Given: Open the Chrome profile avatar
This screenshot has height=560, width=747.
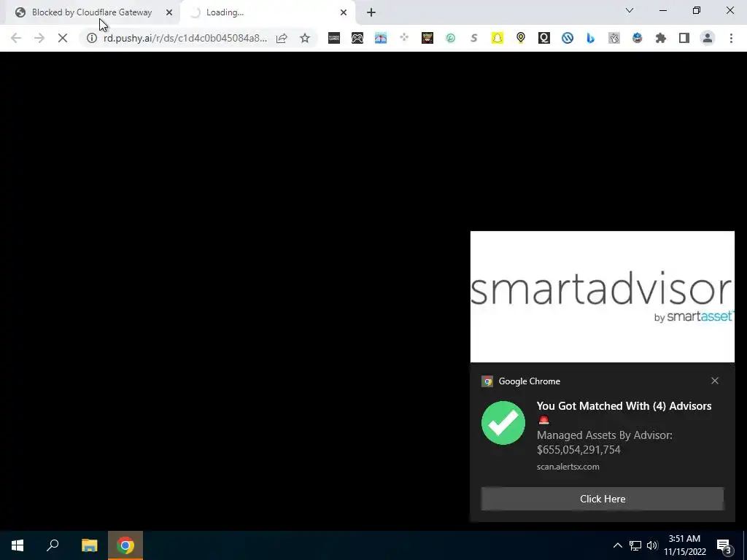Looking at the screenshot, I should [x=708, y=38].
